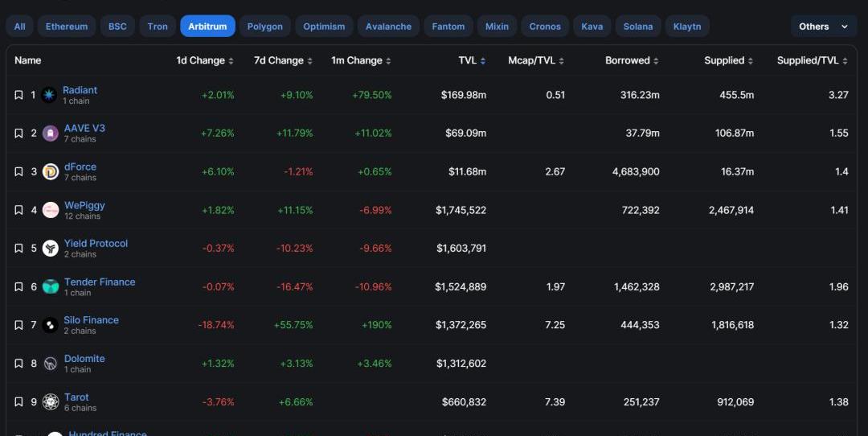Viewport: 868px width, 436px height.
Task: Click Tender Finance supplied 2,987,217
Action: [x=732, y=287]
